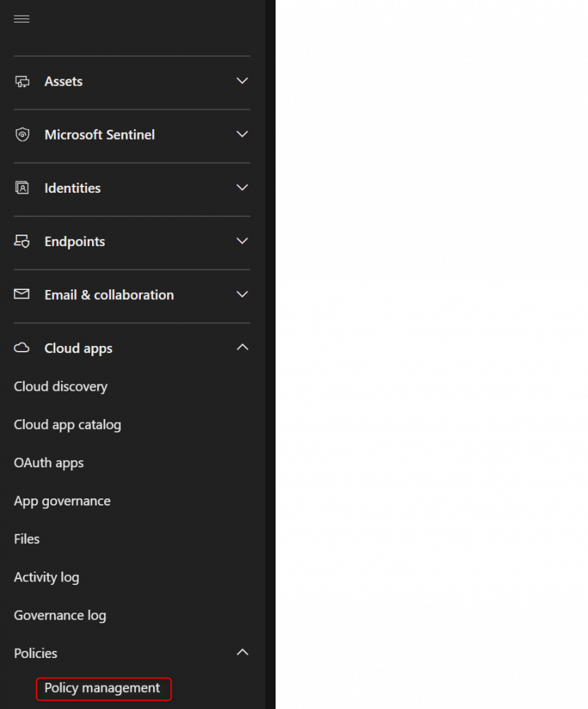Click the hamburger navigation menu icon
Screen dimensions: 588x709
pyautogui.click(x=22, y=19)
